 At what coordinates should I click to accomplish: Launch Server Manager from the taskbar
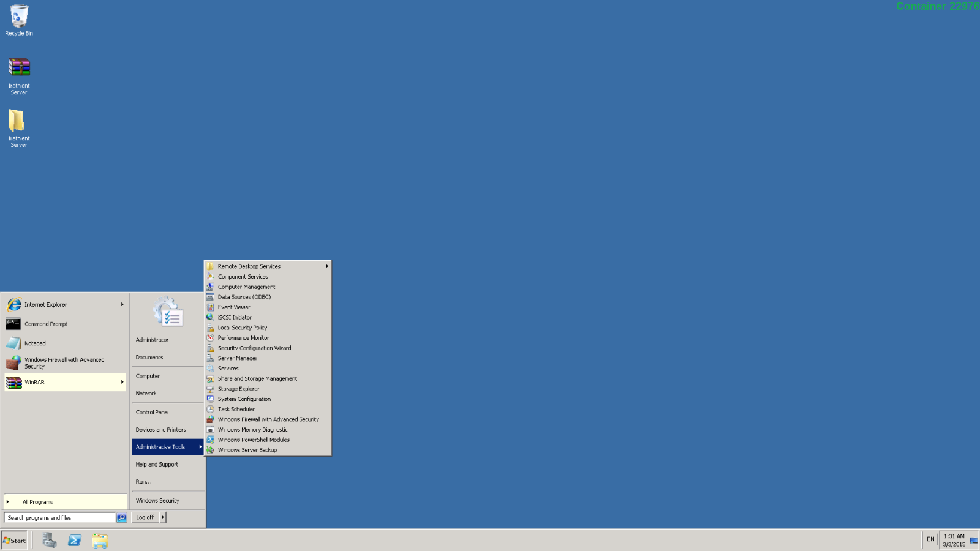pos(49,540)
